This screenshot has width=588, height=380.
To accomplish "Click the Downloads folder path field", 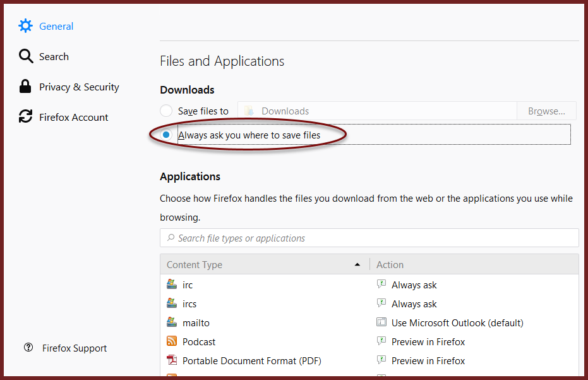I will pos(377,111).
